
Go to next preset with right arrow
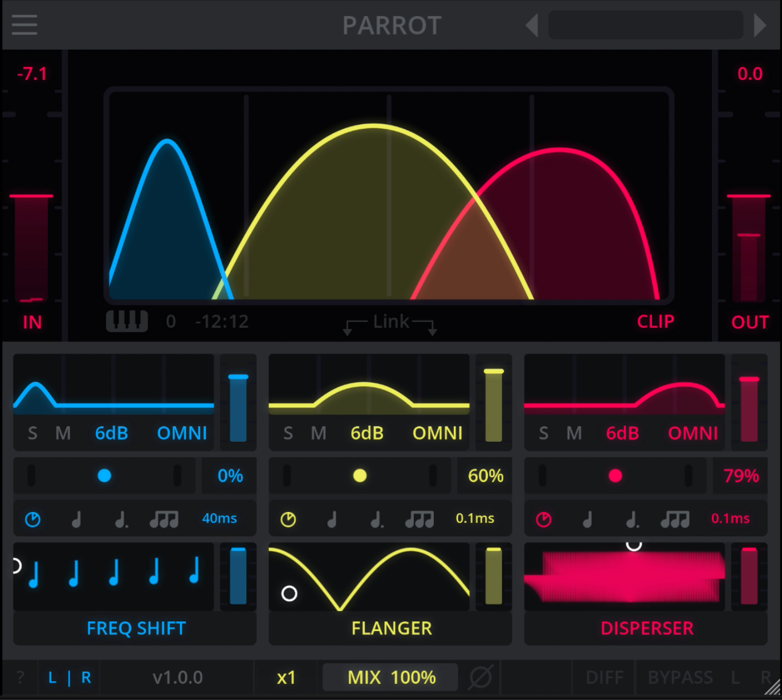click(x=760, y=25)
